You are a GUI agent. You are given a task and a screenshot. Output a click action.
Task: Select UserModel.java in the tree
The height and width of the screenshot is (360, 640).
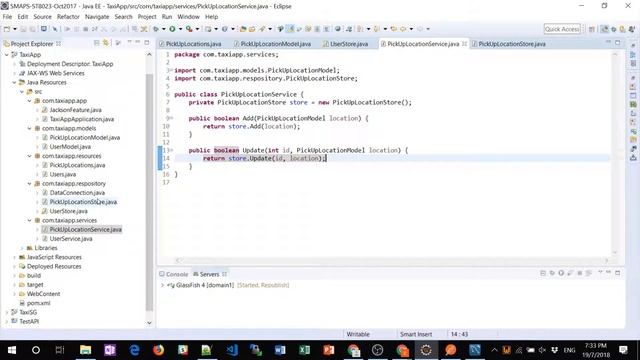tap(70, 147)
